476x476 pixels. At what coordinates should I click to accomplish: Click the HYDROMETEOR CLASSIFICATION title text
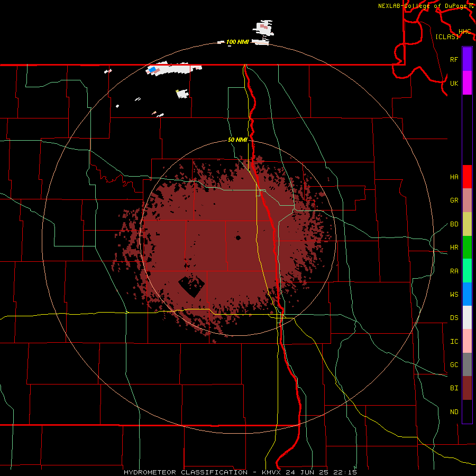[x=186, y=472]
